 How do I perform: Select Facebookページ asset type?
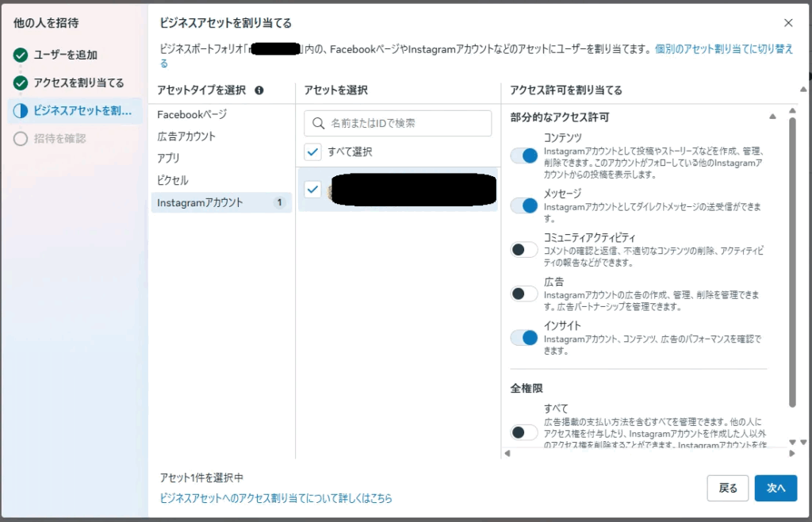coord(192,114)
